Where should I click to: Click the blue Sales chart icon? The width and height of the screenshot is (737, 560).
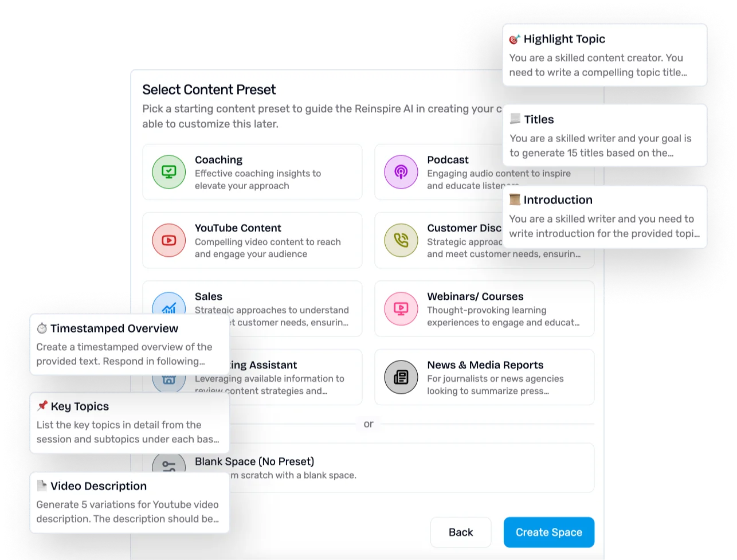pos(169,303)
